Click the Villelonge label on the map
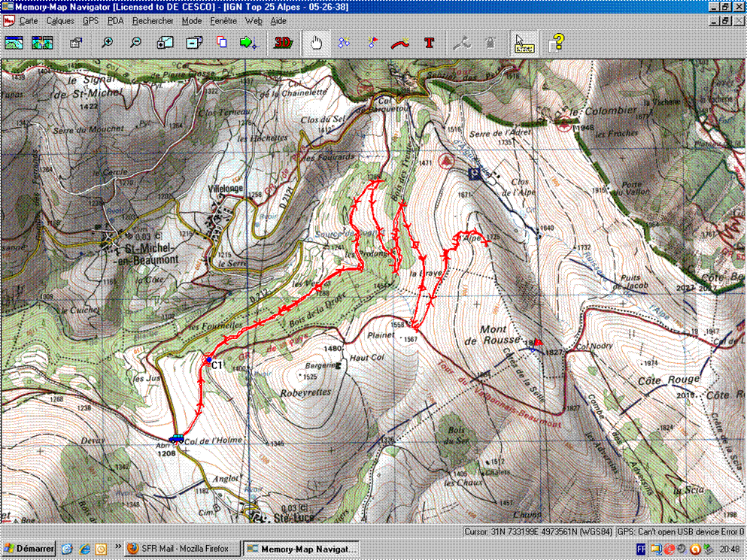 [226, 188]
